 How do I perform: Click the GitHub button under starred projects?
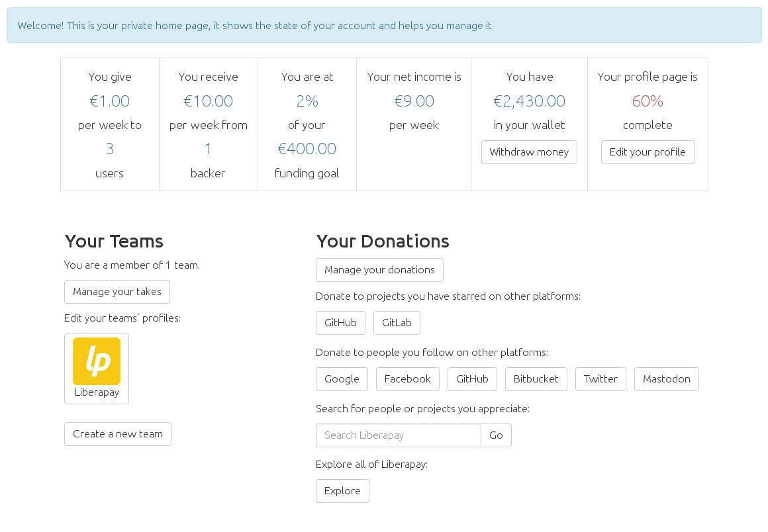(340, 323)
